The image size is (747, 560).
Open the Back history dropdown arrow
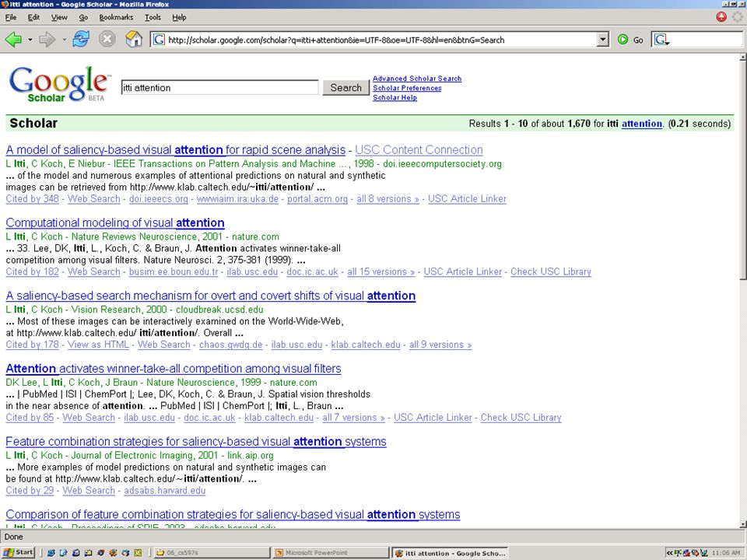click(30, 40)
